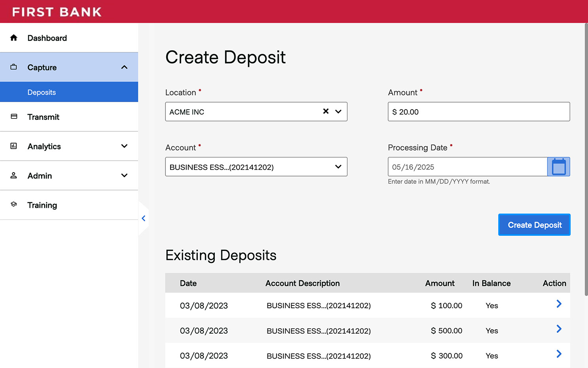
Task: Click the Existing Deposits heading
Action: click(221, 255)
